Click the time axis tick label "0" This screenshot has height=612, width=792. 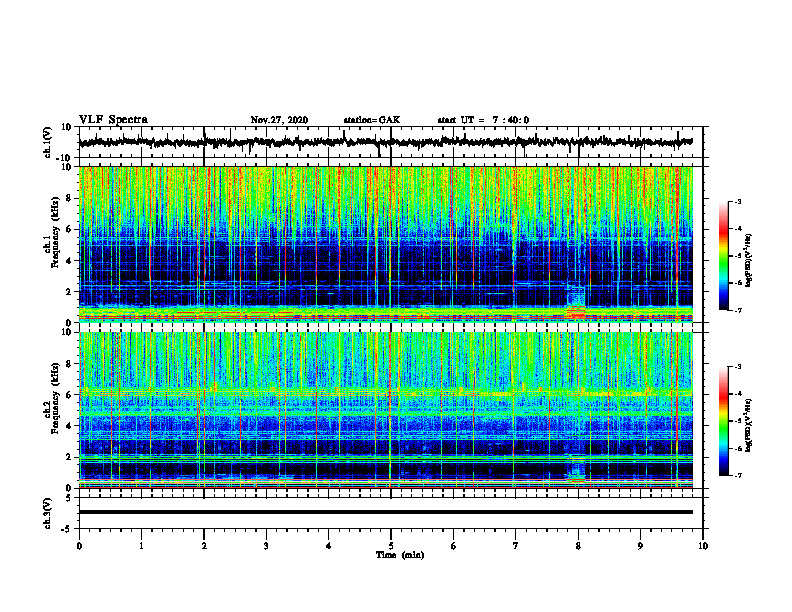coord(79,546)
